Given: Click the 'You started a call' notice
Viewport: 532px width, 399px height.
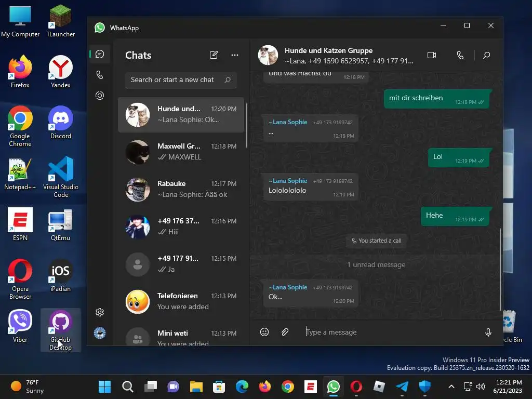Looking at the screenshot, I should pyautogui.click(x=376, y=241).
